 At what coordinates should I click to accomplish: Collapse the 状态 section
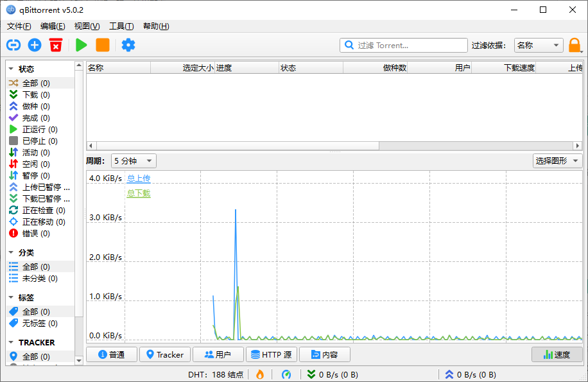pyautogui.click(x=12, y=69)
